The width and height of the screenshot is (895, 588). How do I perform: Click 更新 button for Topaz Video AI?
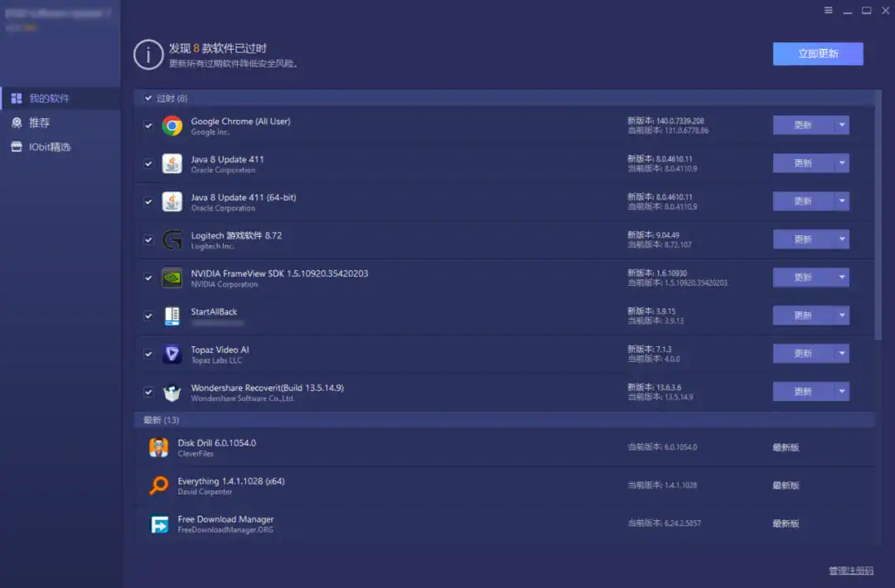pyautogui.click(x=803, y=353)
